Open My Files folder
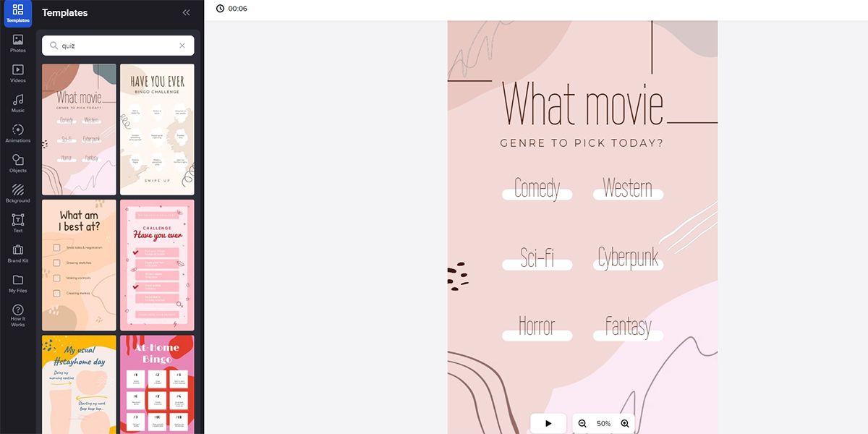This screenshot has height=434, width=868. pos(18,284)
